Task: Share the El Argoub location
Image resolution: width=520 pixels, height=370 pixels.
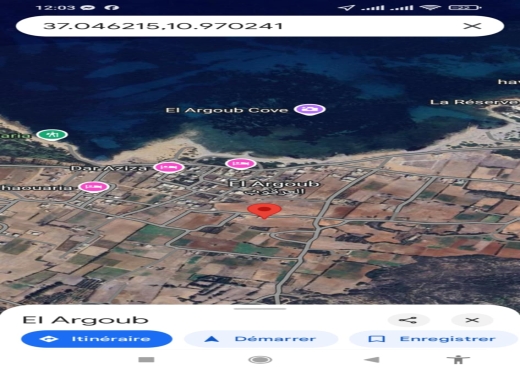Action: pyautogui.click(x=408, y=320)
